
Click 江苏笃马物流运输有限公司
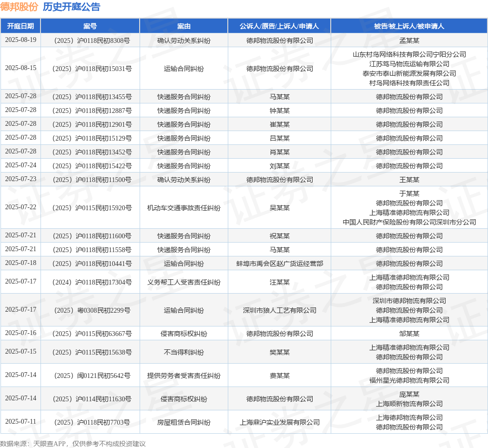point(409,64)
